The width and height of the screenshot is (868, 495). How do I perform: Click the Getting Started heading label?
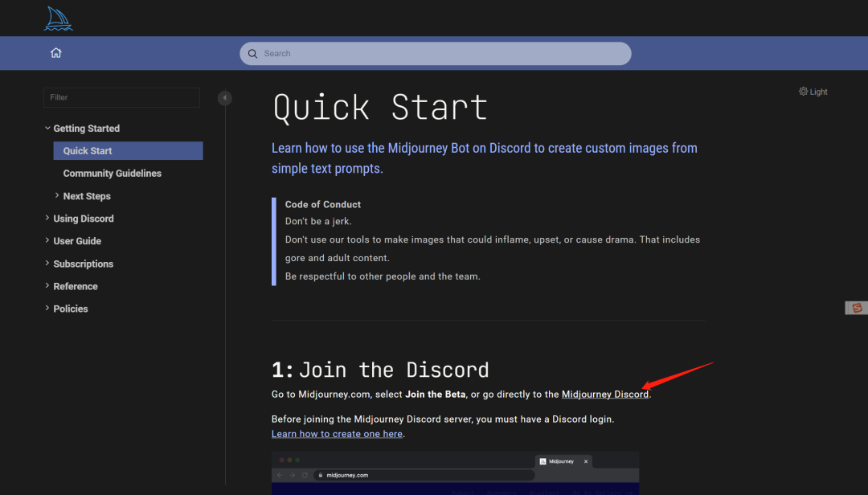86,129
